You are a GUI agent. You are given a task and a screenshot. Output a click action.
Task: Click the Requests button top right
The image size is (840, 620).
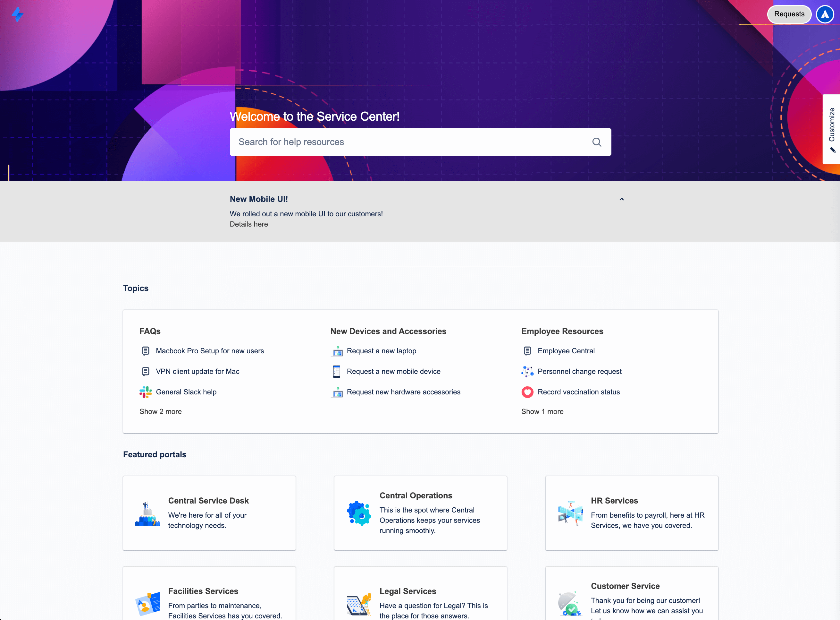tap(788, 14)
